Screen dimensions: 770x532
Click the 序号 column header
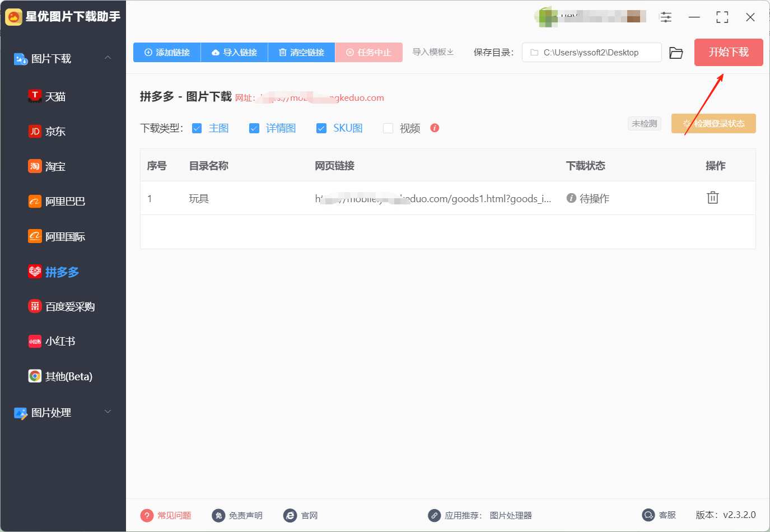[157, 166]
